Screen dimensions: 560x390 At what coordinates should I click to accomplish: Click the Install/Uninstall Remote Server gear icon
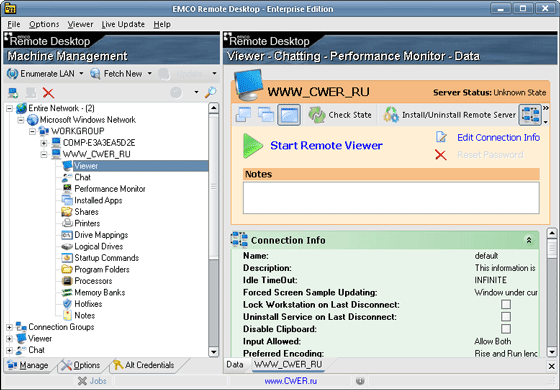tap(391, 115)
